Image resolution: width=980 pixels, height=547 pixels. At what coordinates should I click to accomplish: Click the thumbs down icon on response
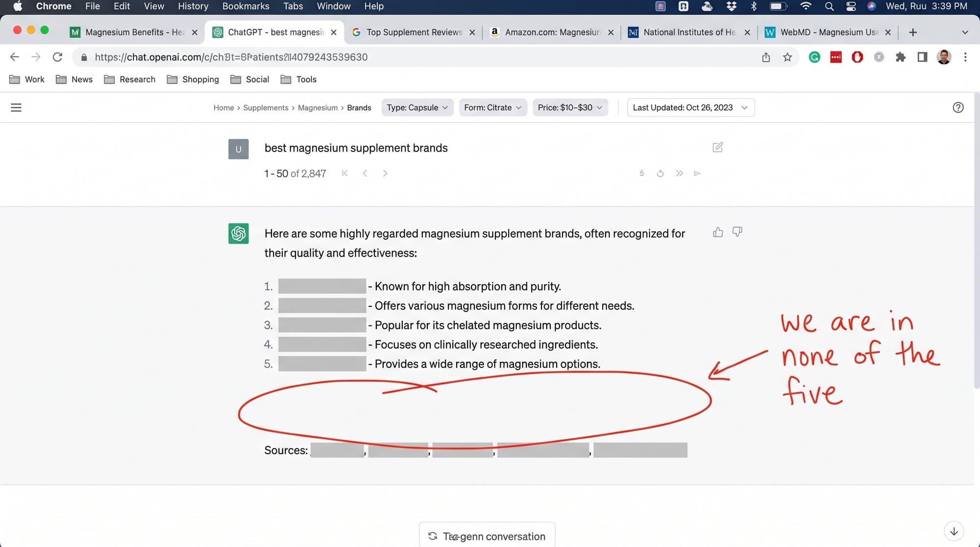coord(737,232)
